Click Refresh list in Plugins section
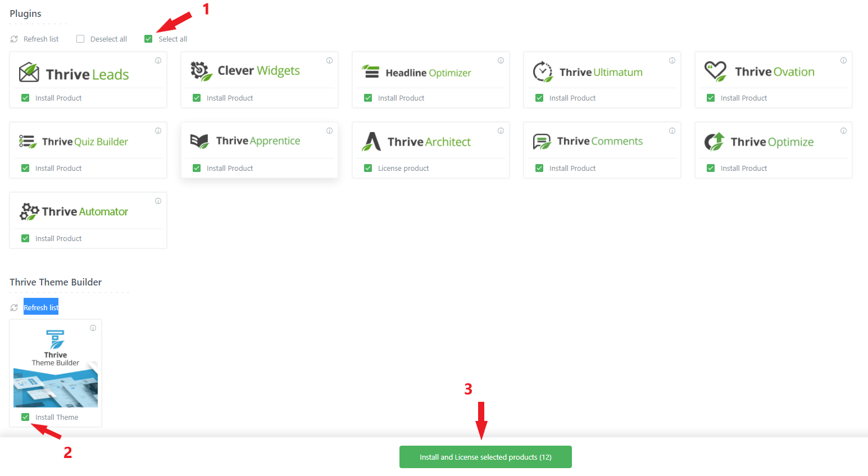This screenshot has width=868, height=476. (41, 39)
